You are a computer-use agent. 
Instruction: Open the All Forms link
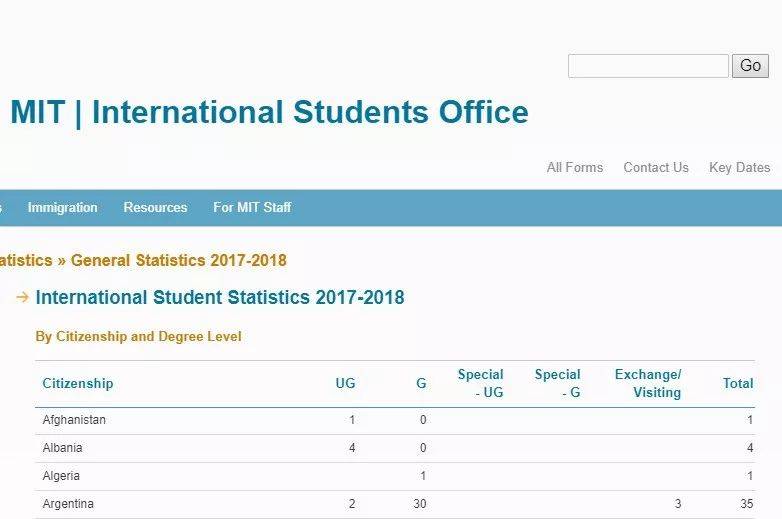574,167
